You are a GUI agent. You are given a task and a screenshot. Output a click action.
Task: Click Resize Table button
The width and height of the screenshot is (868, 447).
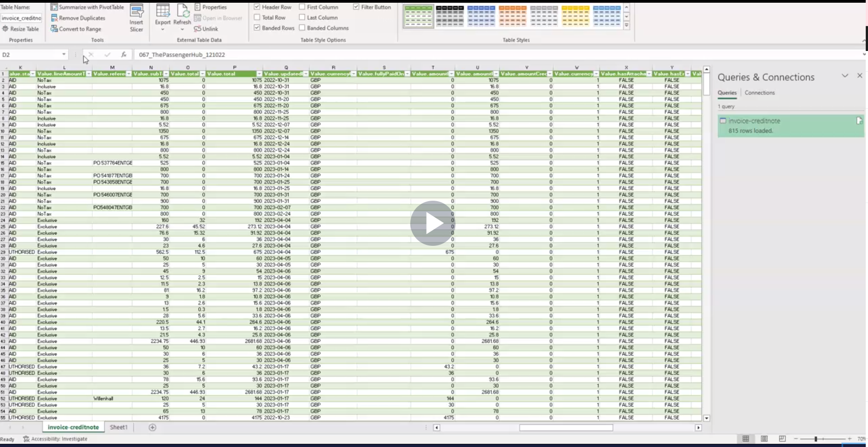pos(20,28)
